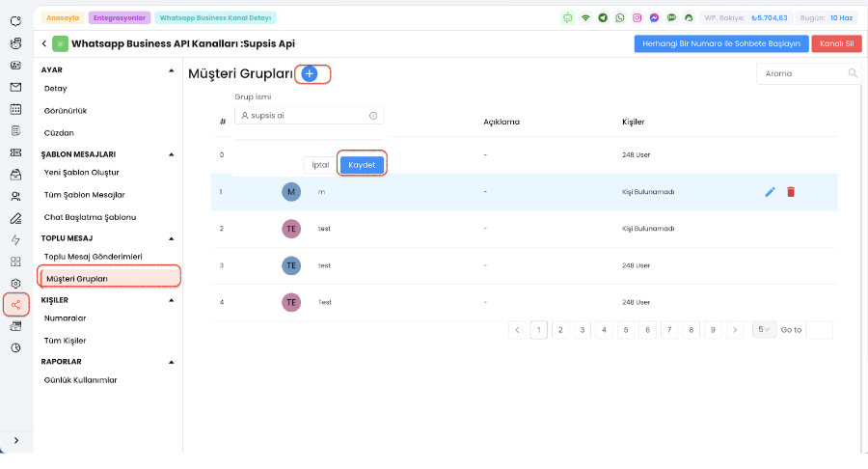Viewport: 868px width, 469px height.
Task: Open Chat Başlatma Şablonu
Action: (x=90, y=217)
